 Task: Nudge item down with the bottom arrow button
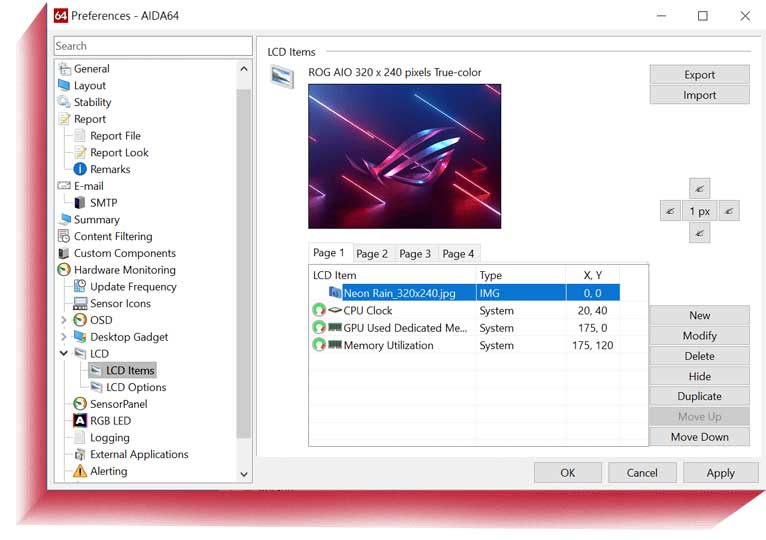coord(700,233)
